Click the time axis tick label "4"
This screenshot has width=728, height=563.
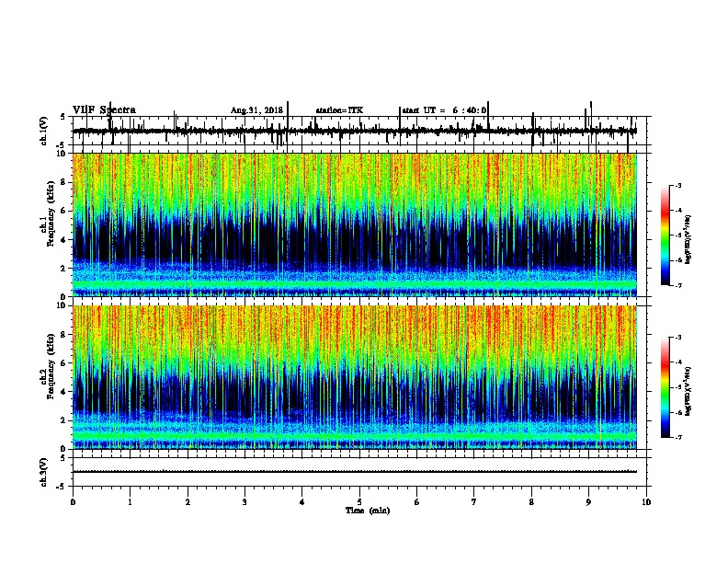tap(302, 502)
